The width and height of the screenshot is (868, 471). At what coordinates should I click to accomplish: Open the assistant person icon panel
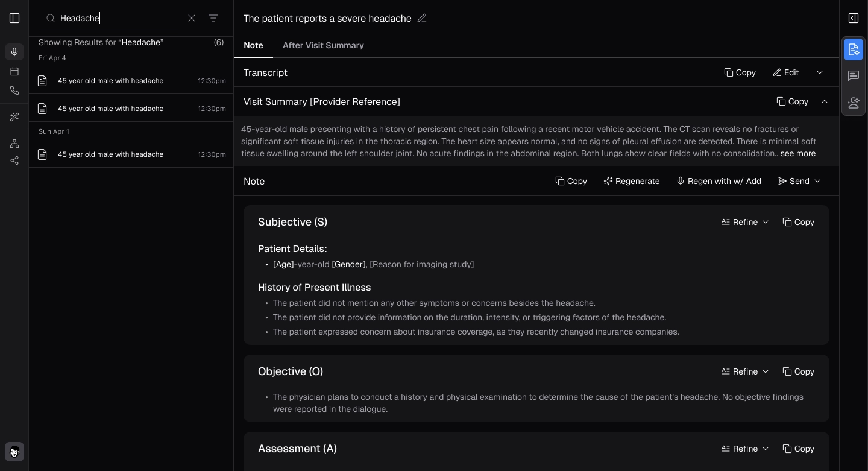point(854,103)
